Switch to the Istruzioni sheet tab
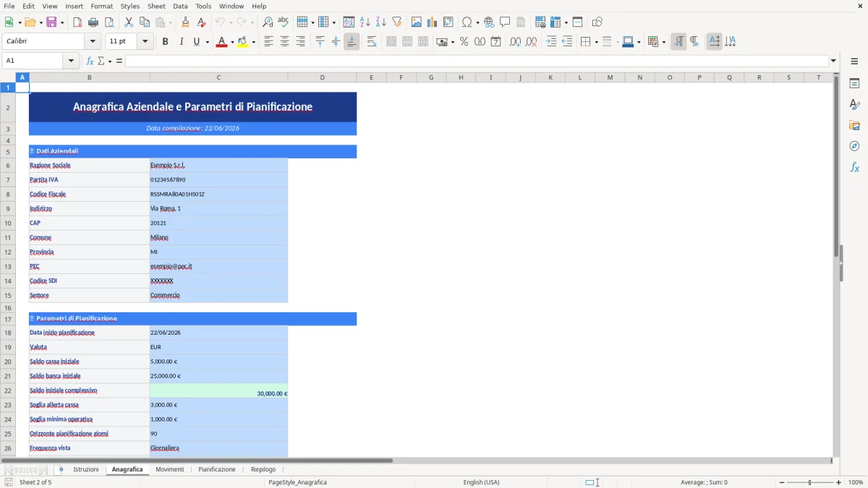Viewport: 868px width, 488px height. point(86,469)
